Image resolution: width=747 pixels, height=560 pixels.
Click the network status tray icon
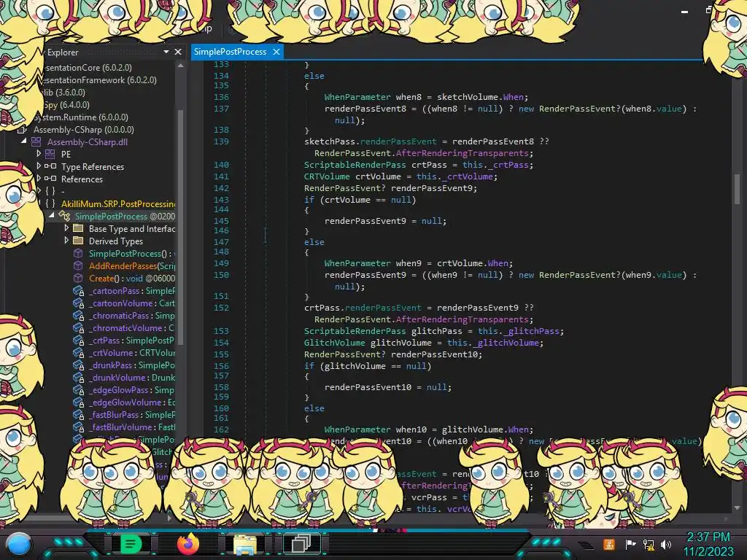(648, 544)
